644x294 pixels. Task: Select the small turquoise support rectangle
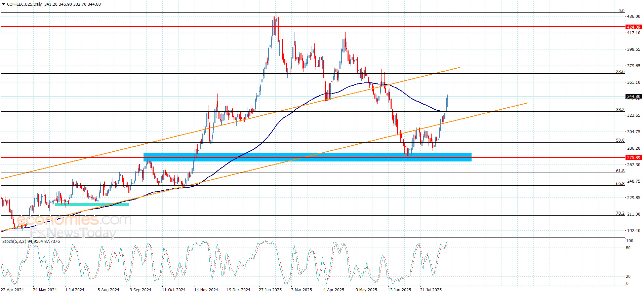(91, 205)
